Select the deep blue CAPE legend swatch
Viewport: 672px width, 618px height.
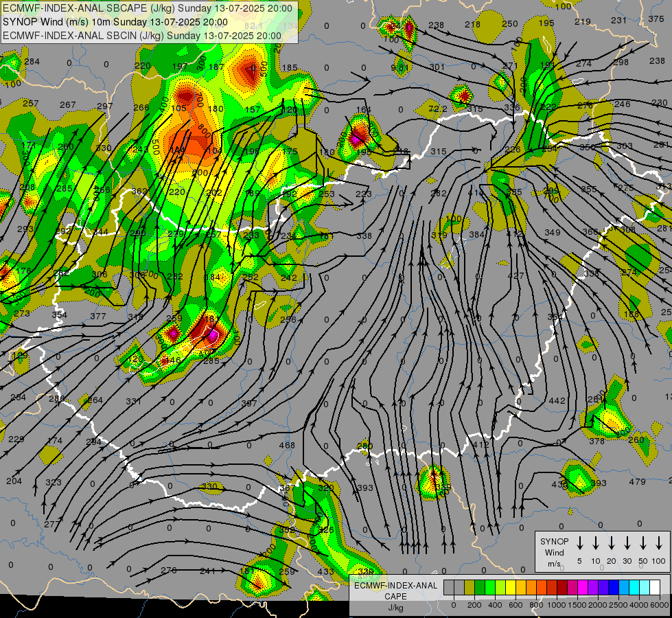tap(613, 588)
